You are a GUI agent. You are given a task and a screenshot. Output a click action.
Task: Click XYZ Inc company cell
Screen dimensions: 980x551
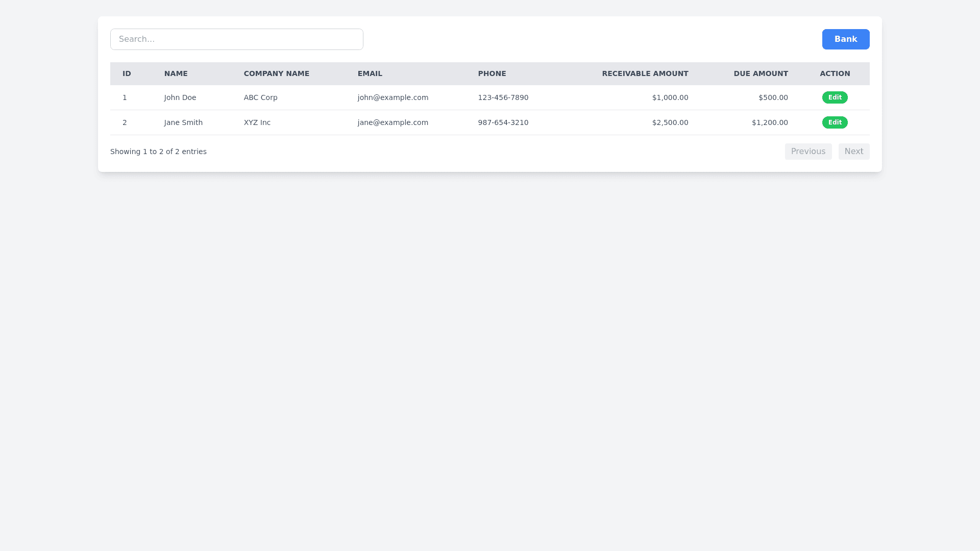pyautogui.click(x=257, y=122)
